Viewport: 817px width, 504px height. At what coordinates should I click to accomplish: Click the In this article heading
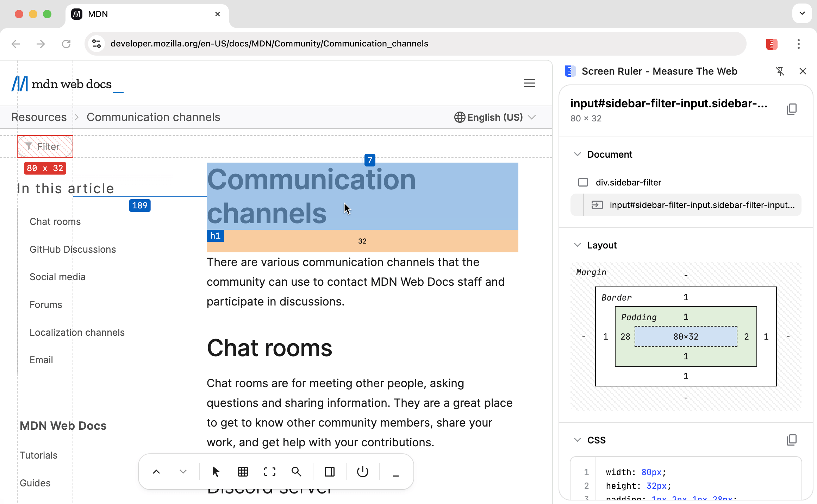tap(66, 189)
